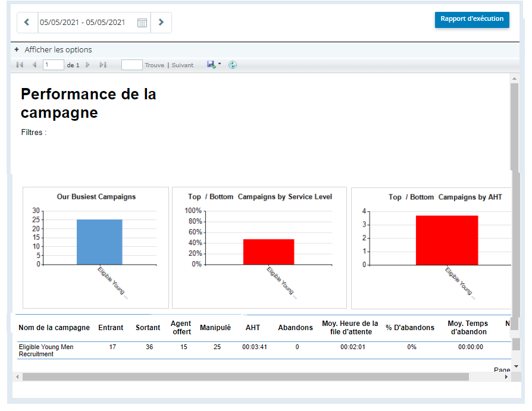Click the queue time value 00:02:01
Viewport: 532px width, 411px height.
point(352,347)
